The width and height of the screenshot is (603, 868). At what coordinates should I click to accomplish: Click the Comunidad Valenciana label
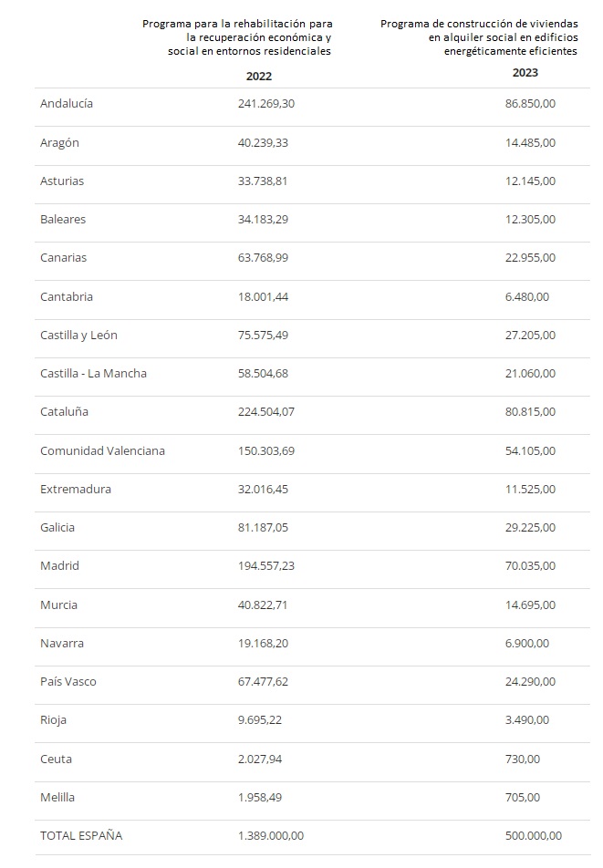102,451
